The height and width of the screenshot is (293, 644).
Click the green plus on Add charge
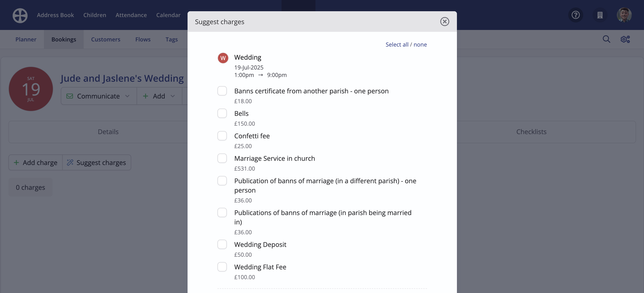(16, 163)
